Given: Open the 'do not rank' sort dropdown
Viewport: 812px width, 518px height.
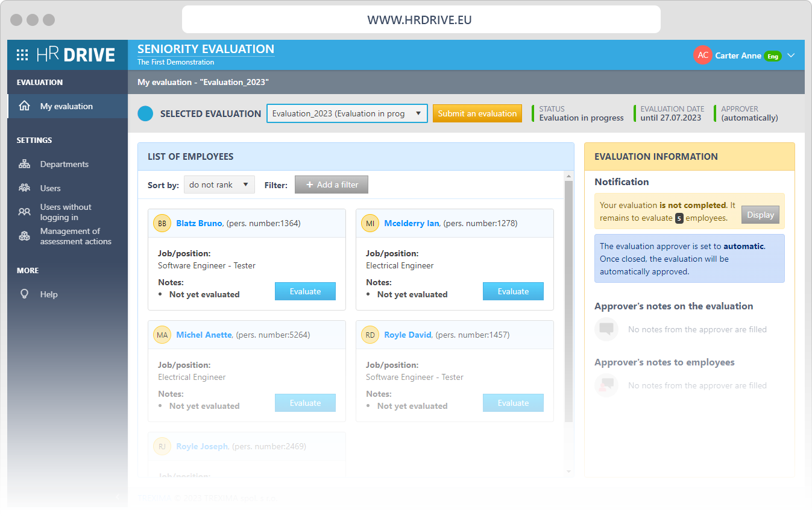Looking at the screenshot, I should point(219,185).
